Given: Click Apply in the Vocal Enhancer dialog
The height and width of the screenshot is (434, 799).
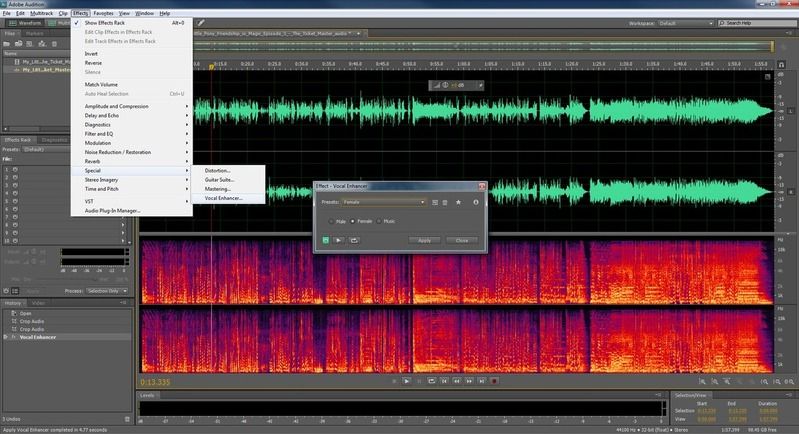Looking at the screenshot, I should click(x=424, y=240).
